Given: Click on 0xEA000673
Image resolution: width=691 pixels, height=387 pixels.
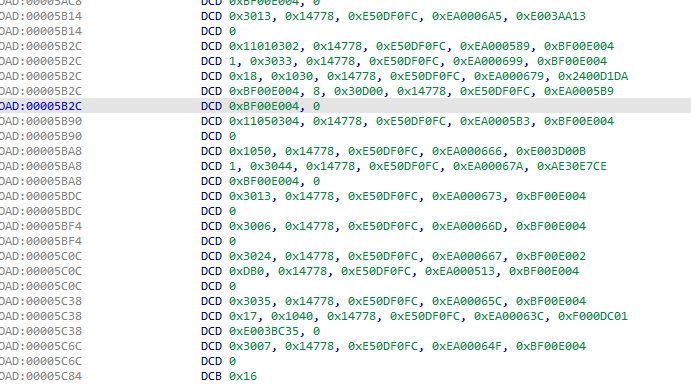Looking at the screenshot, I should tap(466, 196).
